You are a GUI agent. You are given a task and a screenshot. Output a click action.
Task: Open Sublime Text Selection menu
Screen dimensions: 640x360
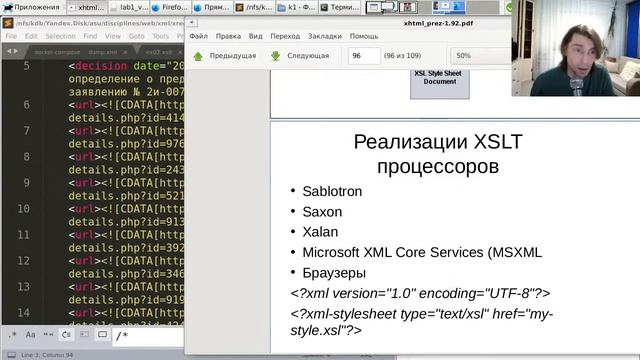click(60, 36)
